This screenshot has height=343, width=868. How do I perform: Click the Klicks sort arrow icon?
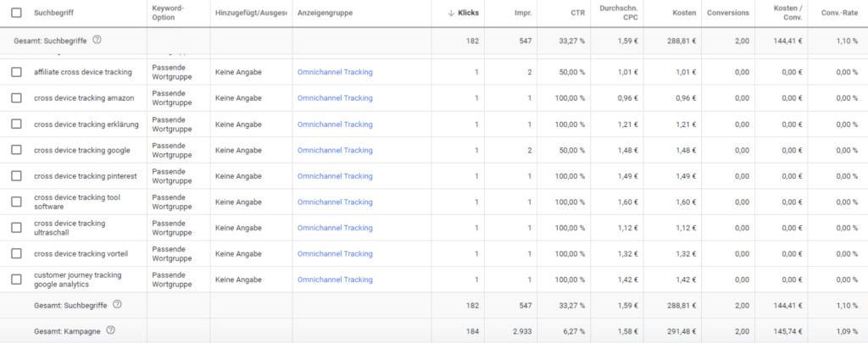coord(449,14)
